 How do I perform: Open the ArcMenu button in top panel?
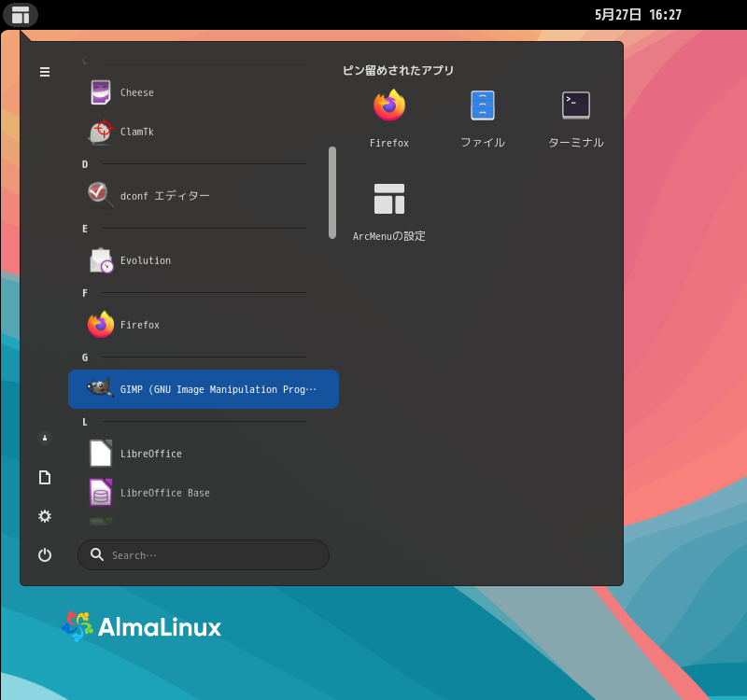click(21, 15)
